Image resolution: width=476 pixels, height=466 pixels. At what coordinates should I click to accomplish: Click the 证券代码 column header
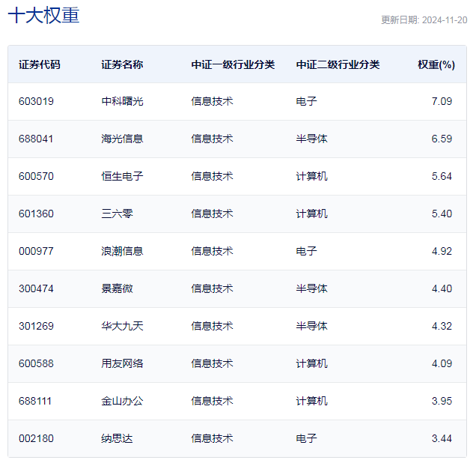[40, 64]
